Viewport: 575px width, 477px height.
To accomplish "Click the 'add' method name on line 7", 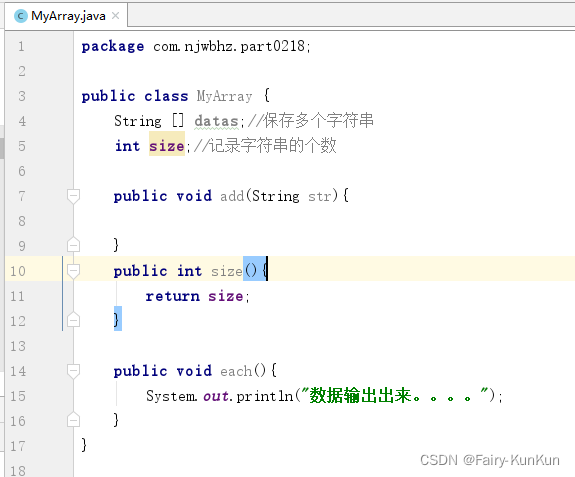I will 232,196.
